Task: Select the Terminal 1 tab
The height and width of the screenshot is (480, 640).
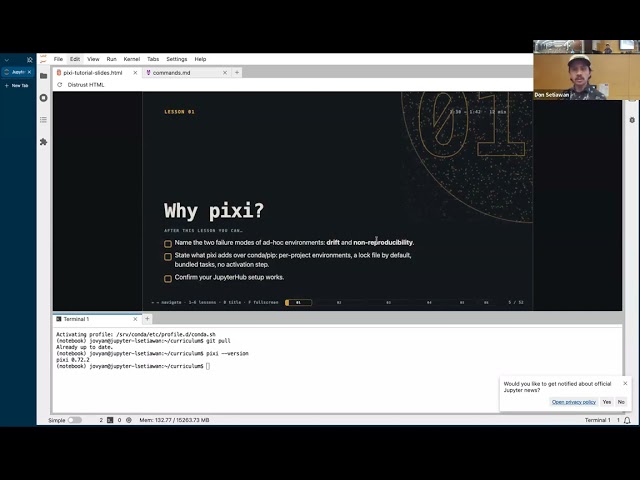Action: coord(76,319)
